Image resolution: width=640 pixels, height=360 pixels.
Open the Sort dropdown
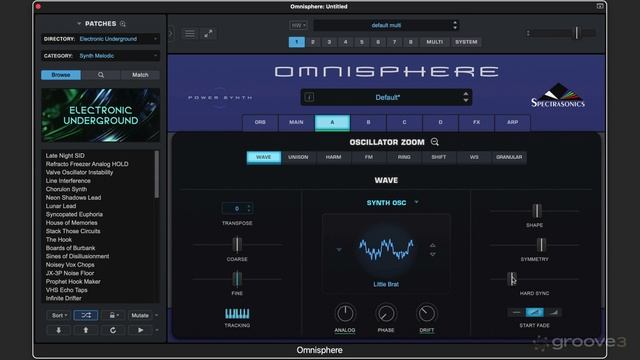coord(58,315)
